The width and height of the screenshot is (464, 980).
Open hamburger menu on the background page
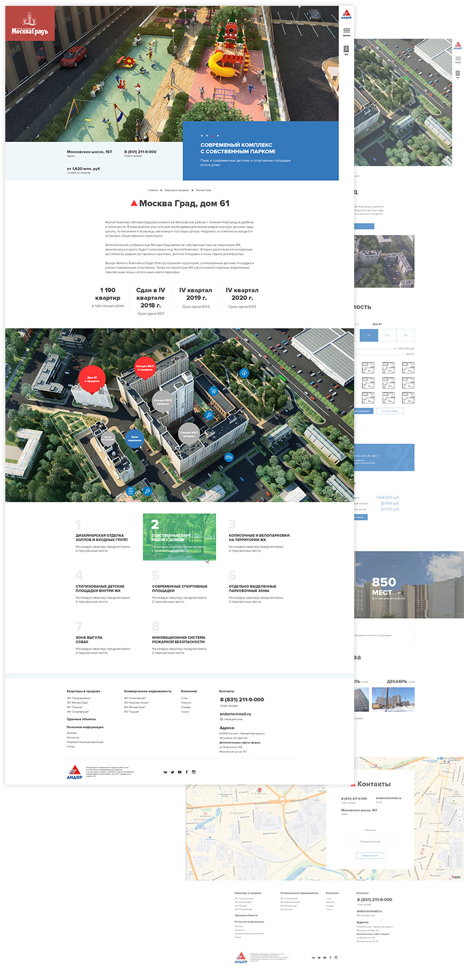pyautogui.click(x=458, y=59)
